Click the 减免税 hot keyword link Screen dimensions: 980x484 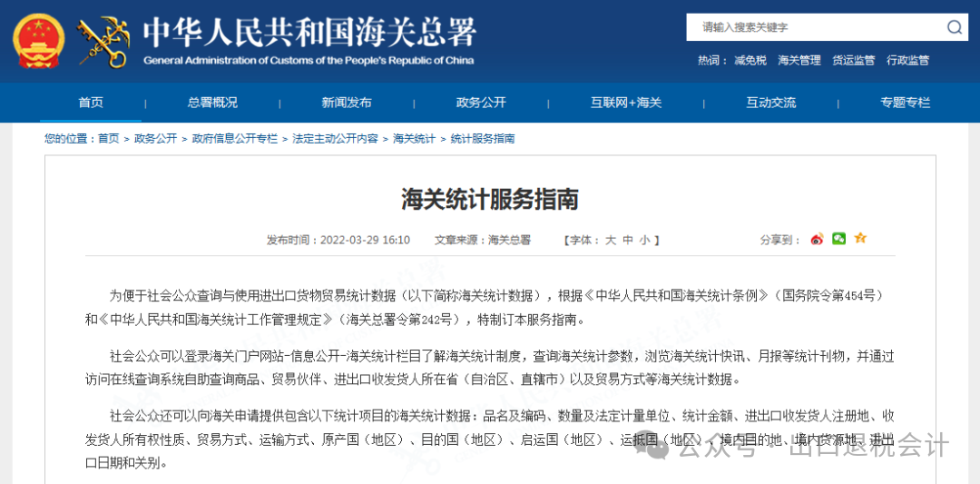coord(750,60)
